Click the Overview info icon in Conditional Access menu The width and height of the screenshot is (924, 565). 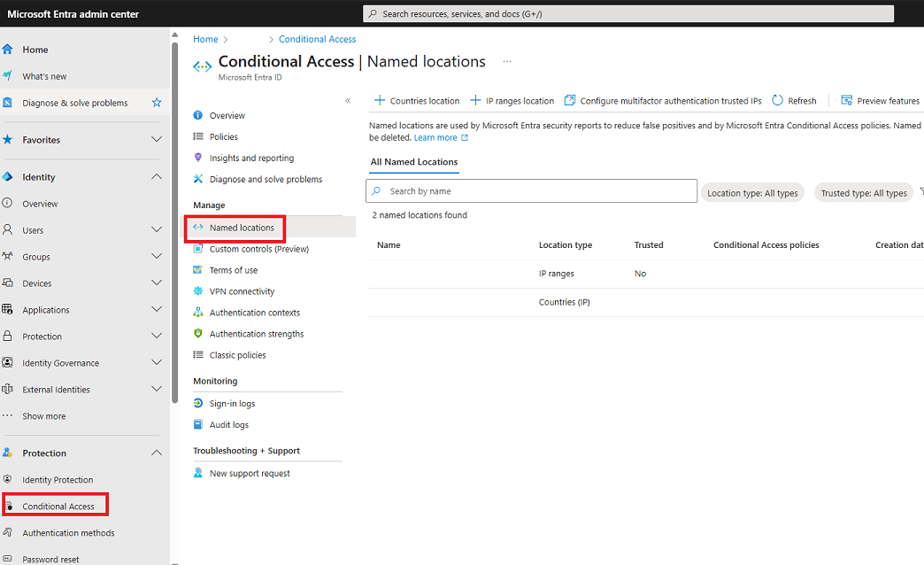(x=198, y=115)
